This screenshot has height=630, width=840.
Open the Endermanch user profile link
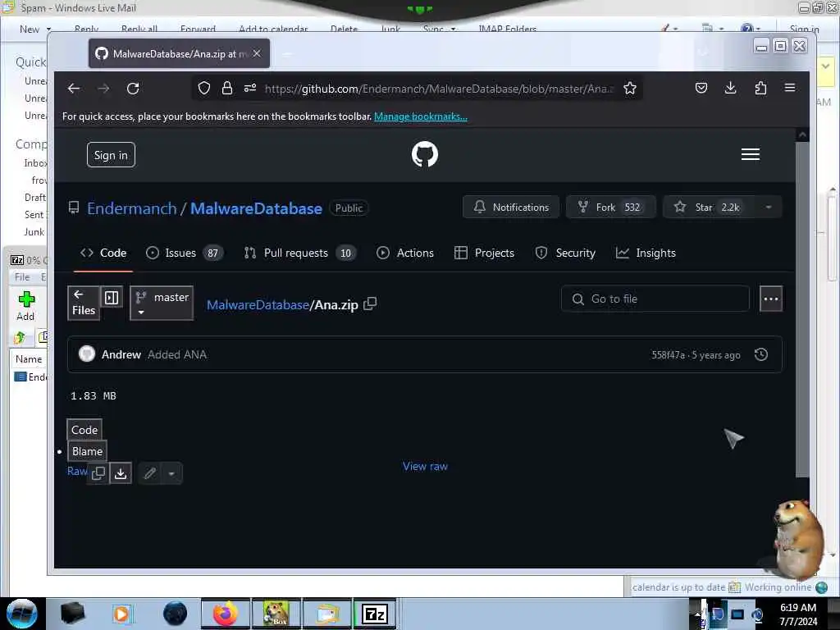[132, 208]
